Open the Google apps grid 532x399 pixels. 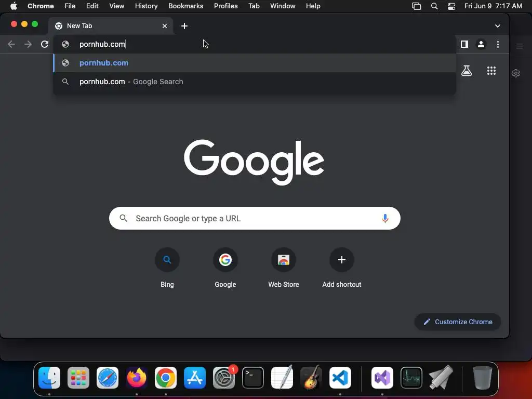tap(491, 71)
